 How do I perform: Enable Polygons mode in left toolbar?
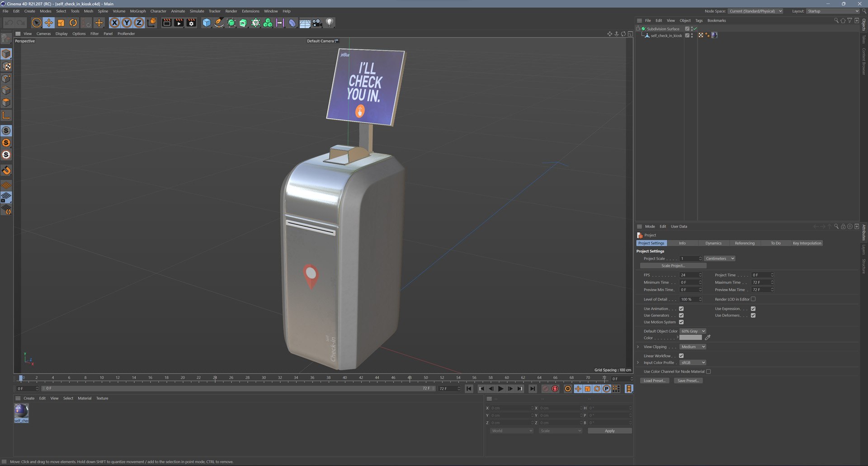(x=6, y=103)
